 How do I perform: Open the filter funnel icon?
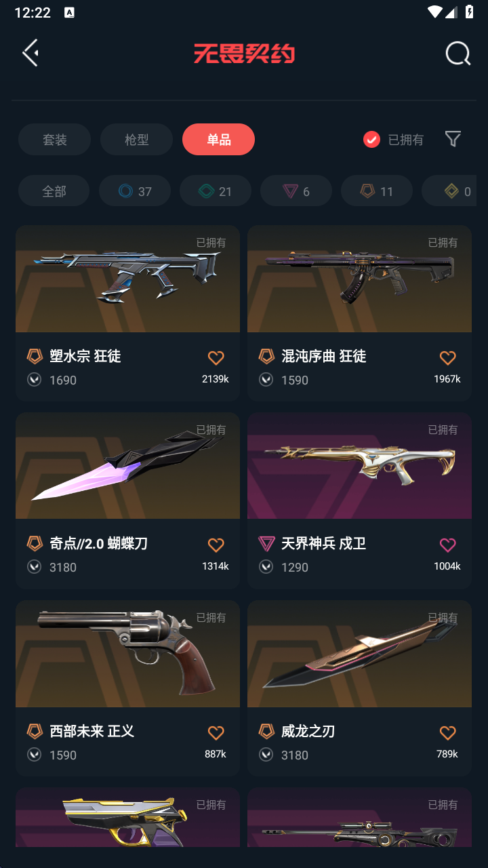pos(453,139)
